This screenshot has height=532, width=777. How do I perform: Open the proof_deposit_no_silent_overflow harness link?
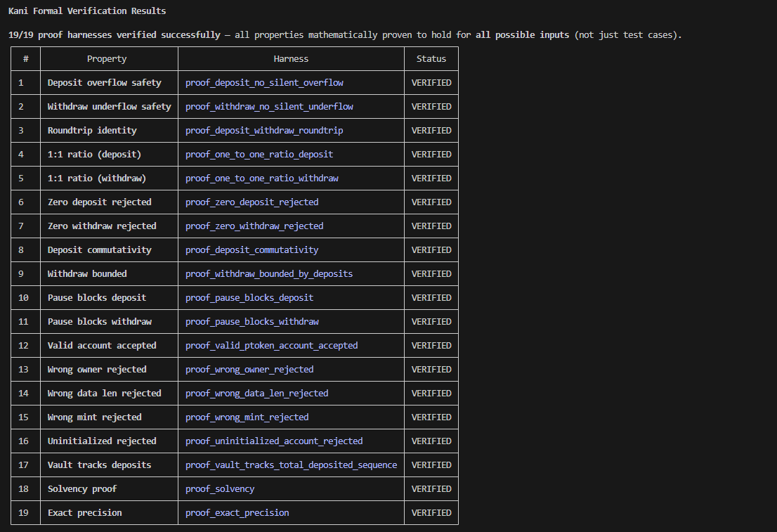(264, 83)
